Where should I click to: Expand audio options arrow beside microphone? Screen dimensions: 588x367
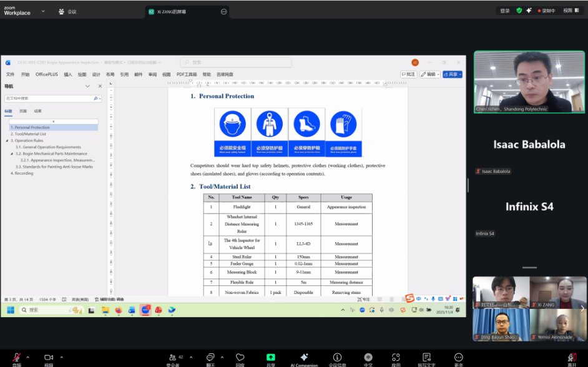click(x=29, y=357)
